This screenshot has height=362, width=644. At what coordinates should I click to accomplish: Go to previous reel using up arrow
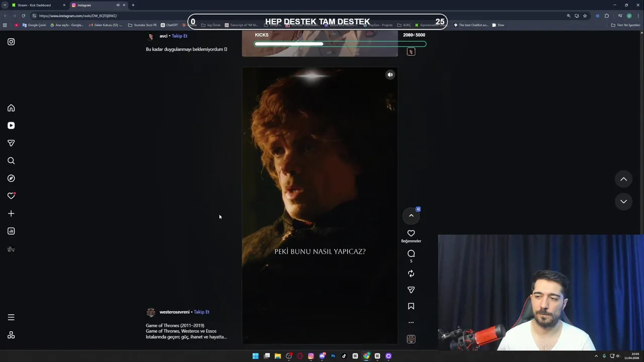(623, 179)
